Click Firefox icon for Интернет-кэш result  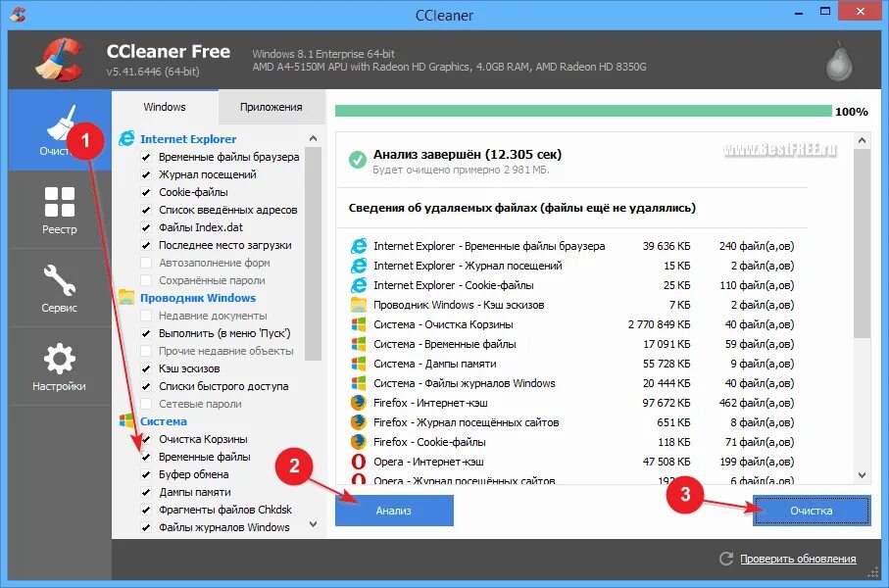point(359,403)
